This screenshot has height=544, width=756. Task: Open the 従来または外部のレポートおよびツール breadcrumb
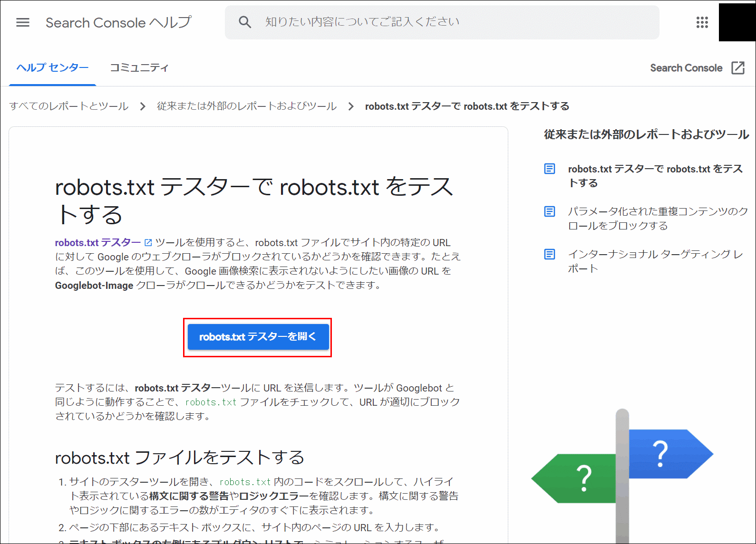tap(247, 106)
